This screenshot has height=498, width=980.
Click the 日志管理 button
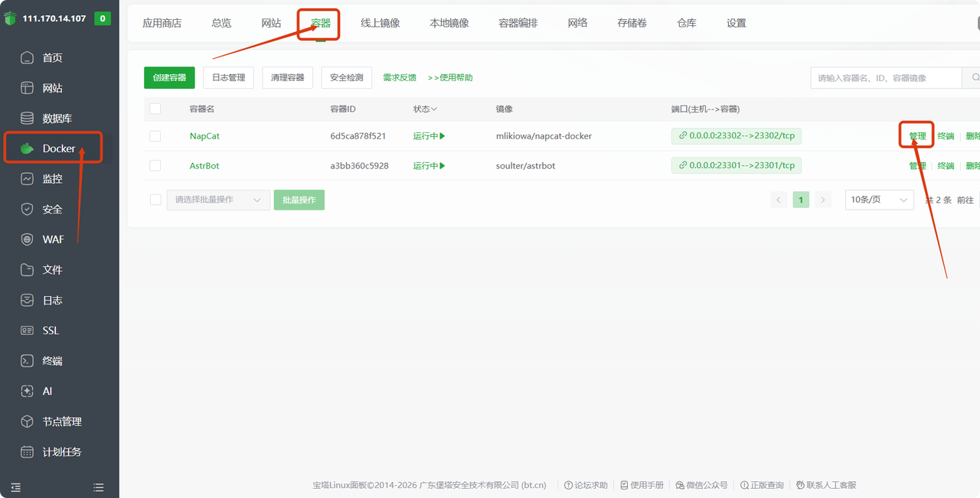click(228, 77)
